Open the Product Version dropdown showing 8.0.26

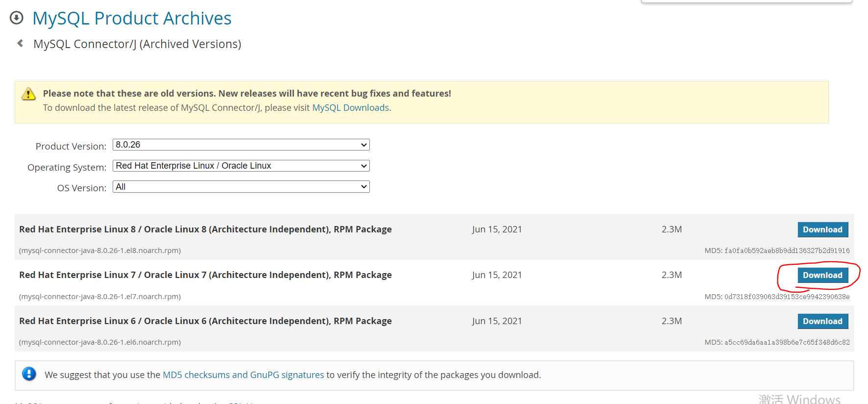[241, 145]
